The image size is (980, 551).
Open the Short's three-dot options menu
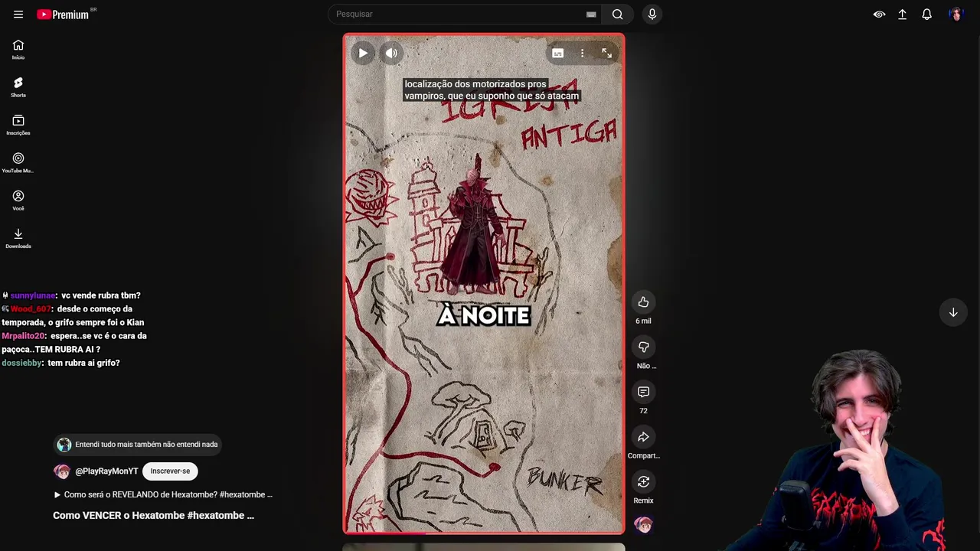point(582,53)
